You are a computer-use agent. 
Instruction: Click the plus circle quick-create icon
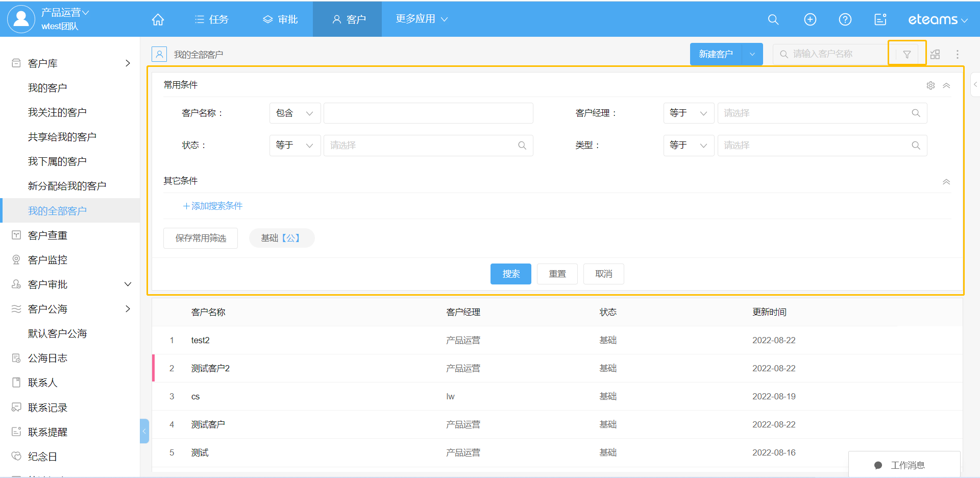(810, 19)
